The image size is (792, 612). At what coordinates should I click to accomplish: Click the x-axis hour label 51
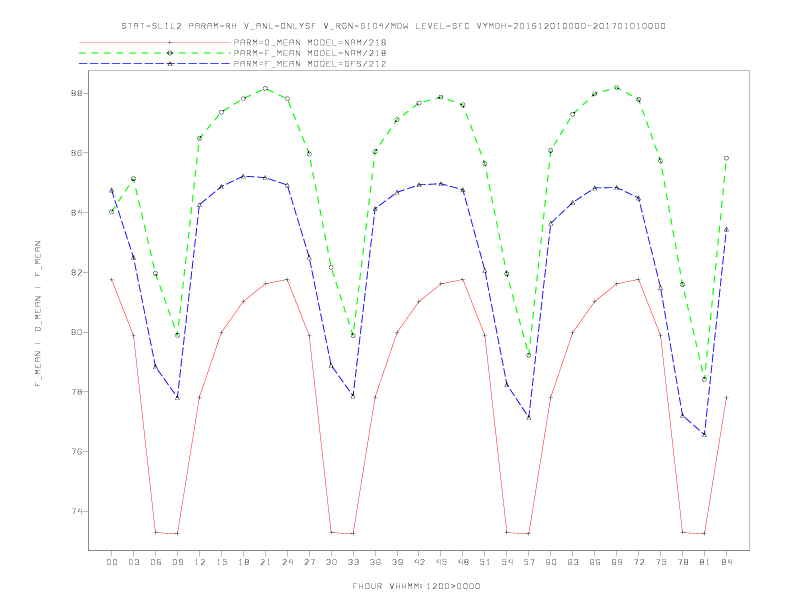click(485, 562)
